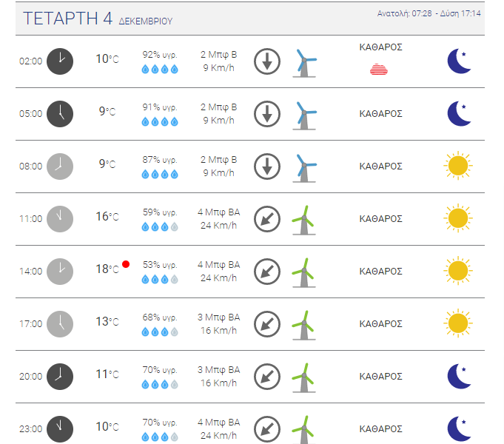
Task: Click the northeast wind arrow at 17:00
Action: coord(267,324)
